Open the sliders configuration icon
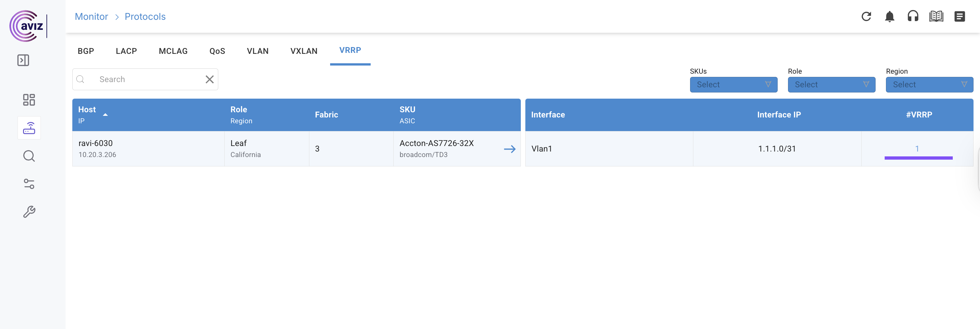Image resolution: width=980 pixels, height=329 pixels. click(x=29, y=184)
